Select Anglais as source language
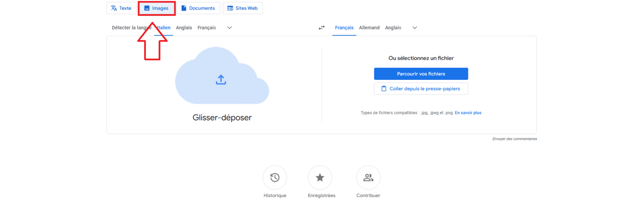Viewport: 644px width, 223px height. point(184,28)
